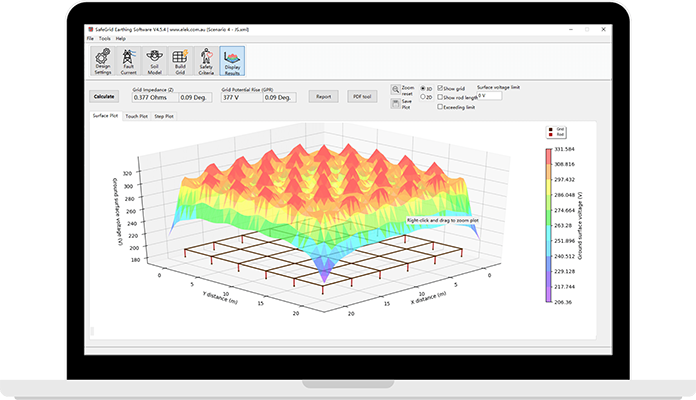This screenshot has width=696, height=400.
Task: Open the Tools menu
Action: 104,39
